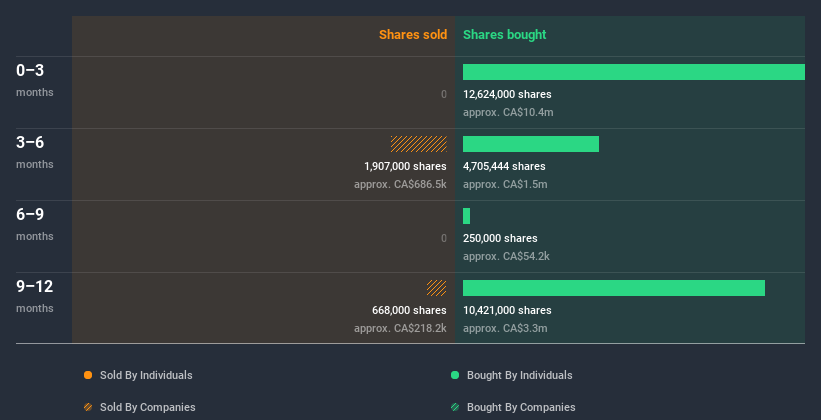Click the 0–3 months green bought bar
821x420 pixels.
(633, 72)
